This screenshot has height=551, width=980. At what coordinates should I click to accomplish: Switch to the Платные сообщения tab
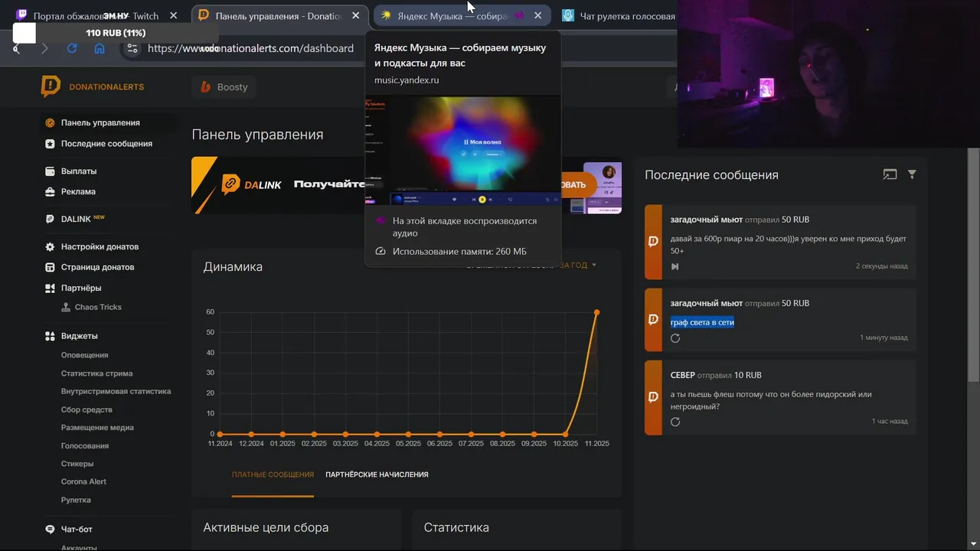point(273,474)
